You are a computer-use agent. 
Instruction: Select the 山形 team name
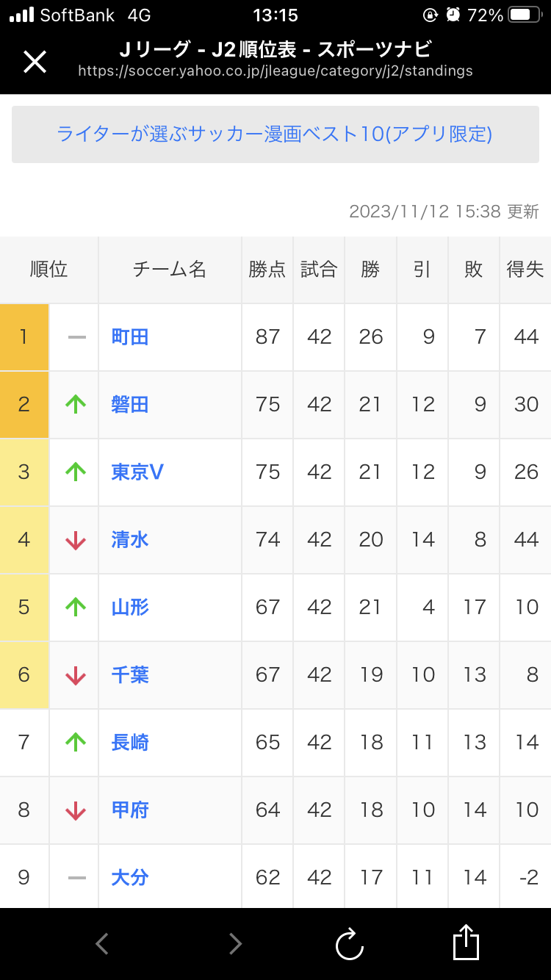pyautogui.click(x=130, y=608)
